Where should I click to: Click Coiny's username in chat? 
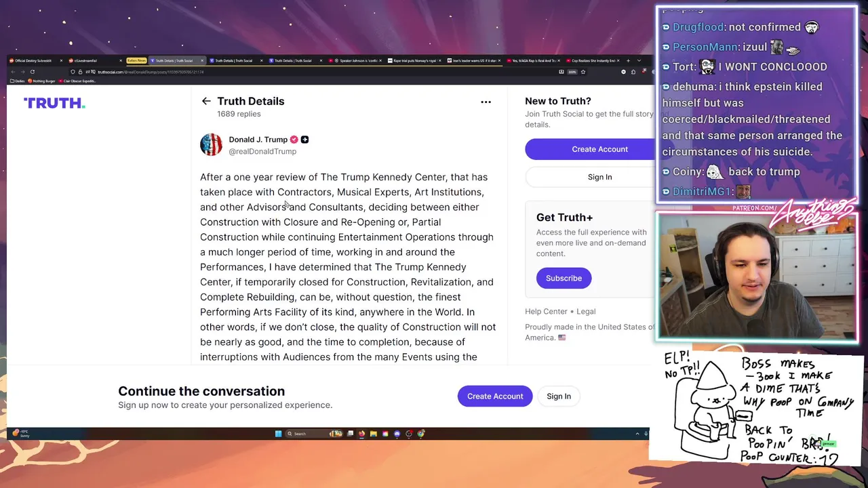[688, 171]
